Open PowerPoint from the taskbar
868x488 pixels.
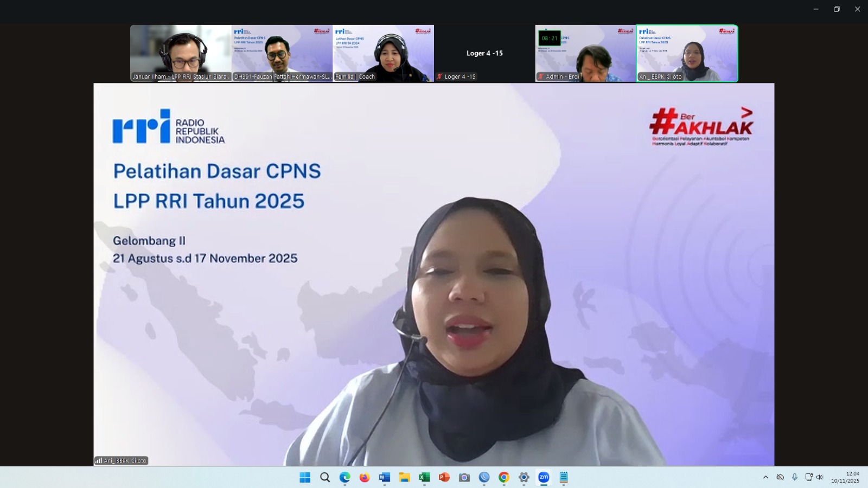pos(444,477)
